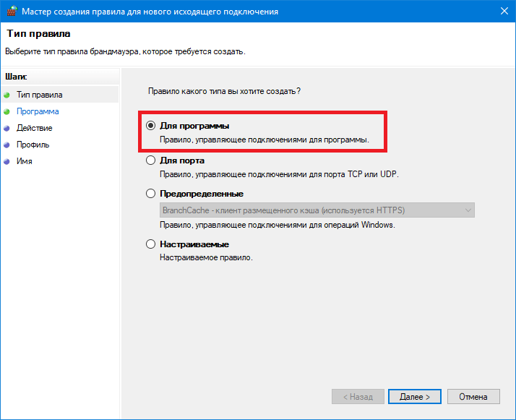
Task: Click green bullet next to 'Программа'
Action: [x=7, y=111]
